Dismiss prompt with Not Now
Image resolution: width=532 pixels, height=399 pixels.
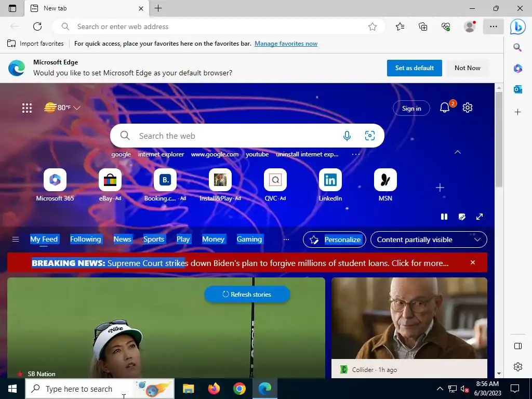point(467,68)
